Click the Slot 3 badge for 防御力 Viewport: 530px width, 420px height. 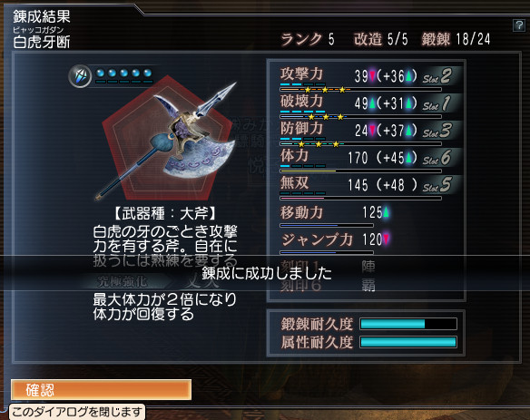coord(437,131)
